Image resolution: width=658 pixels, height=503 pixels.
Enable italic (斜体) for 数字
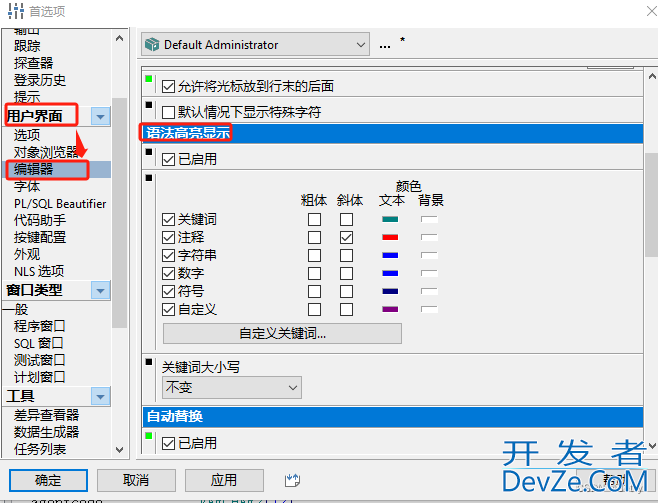click(x=346, y=273)
